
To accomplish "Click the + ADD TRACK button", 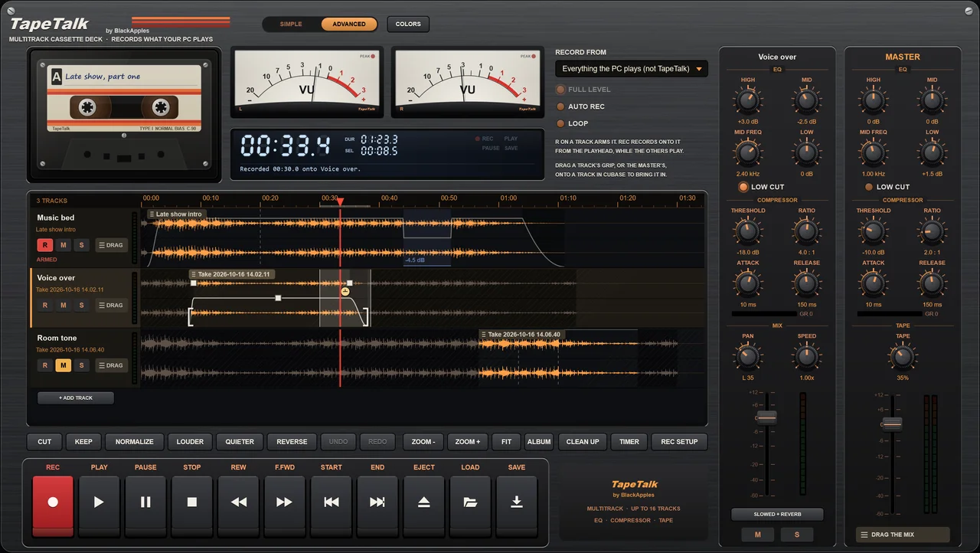I will (x=76, y=398).
